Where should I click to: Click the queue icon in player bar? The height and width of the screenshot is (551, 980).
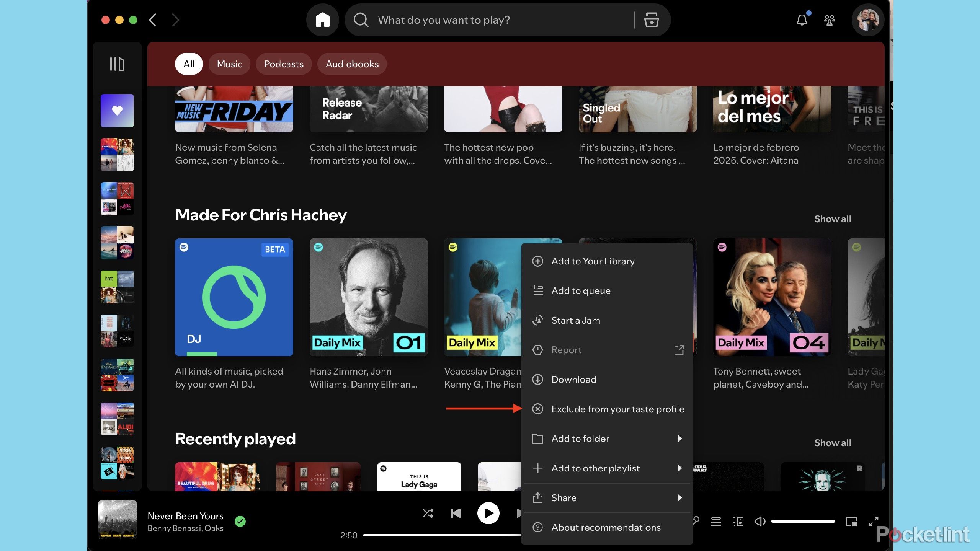(x=716, y=521)
